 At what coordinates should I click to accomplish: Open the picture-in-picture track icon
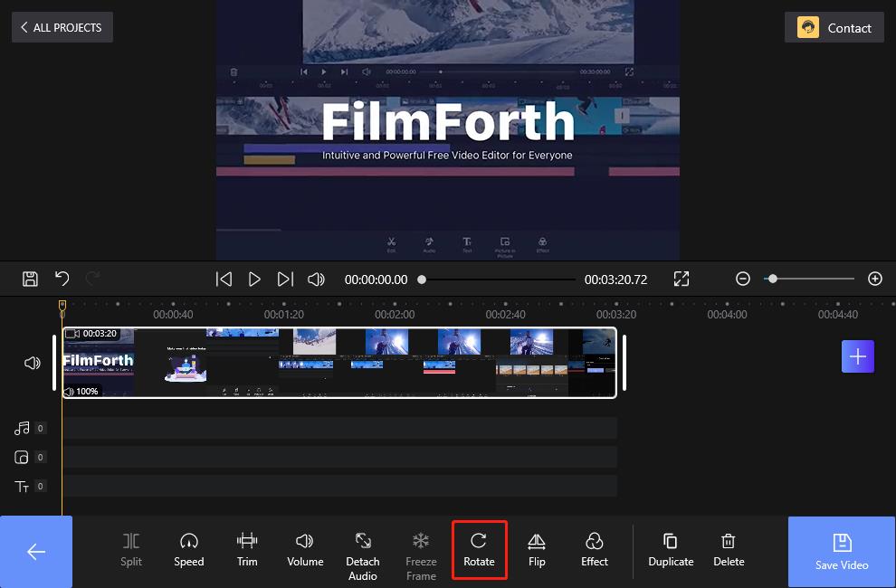(22, 457)
